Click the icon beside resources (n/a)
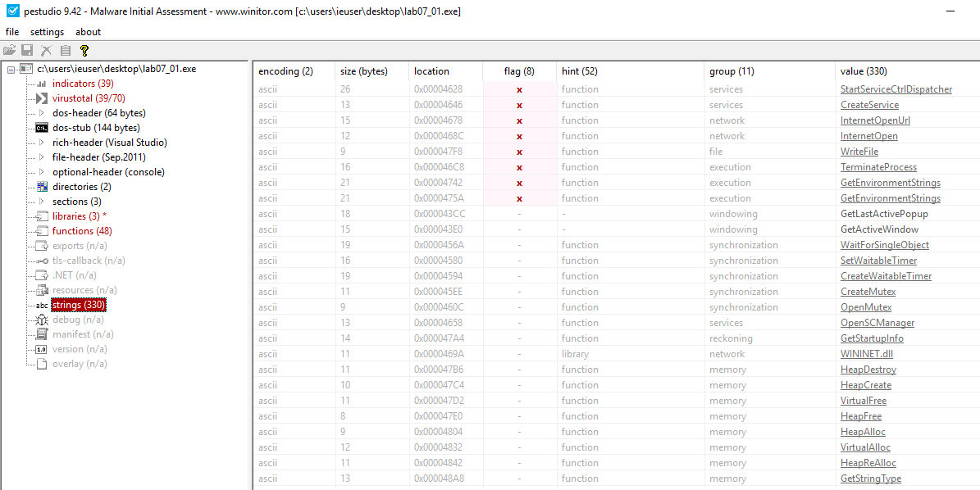The height and width of the screenshot is (490, 980). click(41, 289)
